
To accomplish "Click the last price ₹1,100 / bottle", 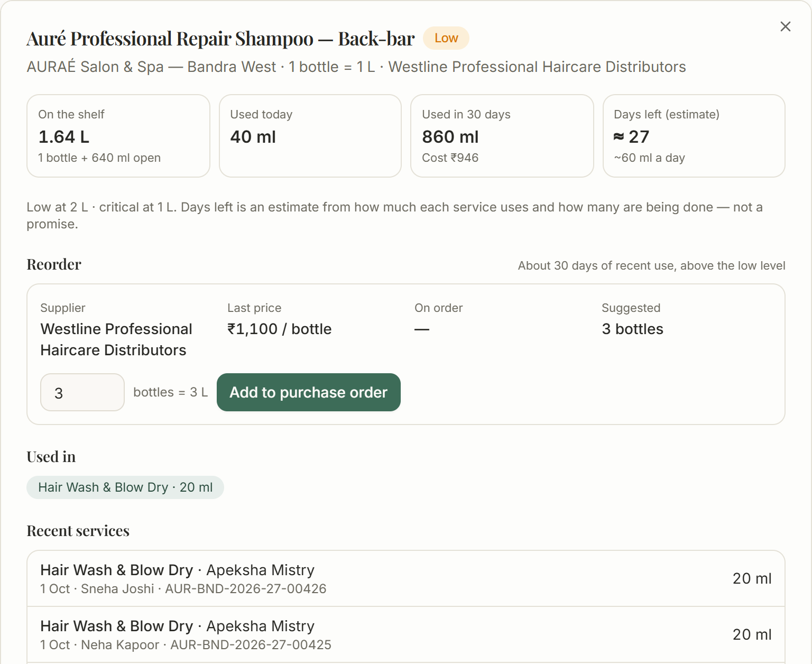I will 279,329.
